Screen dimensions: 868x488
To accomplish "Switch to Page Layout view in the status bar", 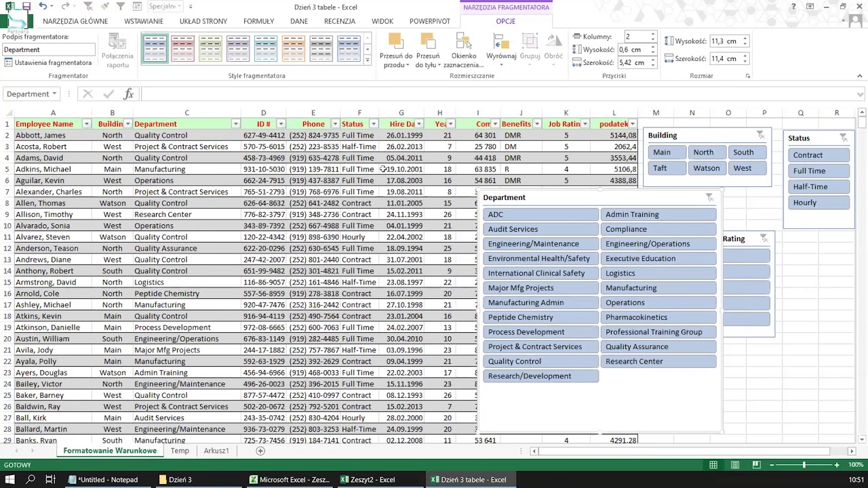I will (x=735, y=465).
